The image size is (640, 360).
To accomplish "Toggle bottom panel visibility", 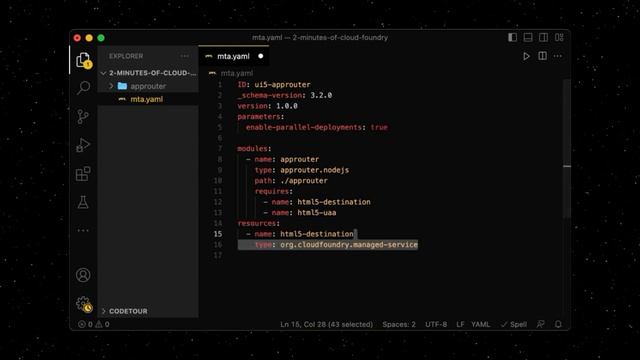I will [x=528, y=38].
